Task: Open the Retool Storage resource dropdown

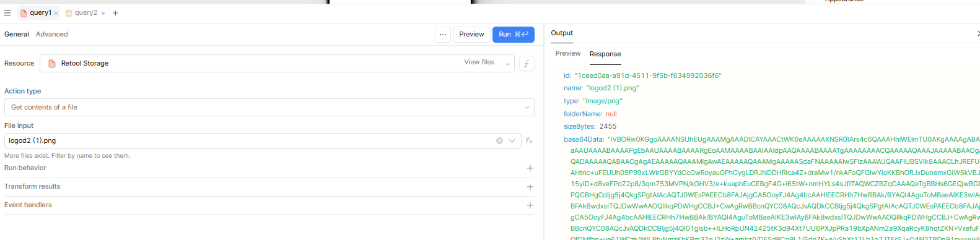Action: pyautogui.click(x=277, y=63)
